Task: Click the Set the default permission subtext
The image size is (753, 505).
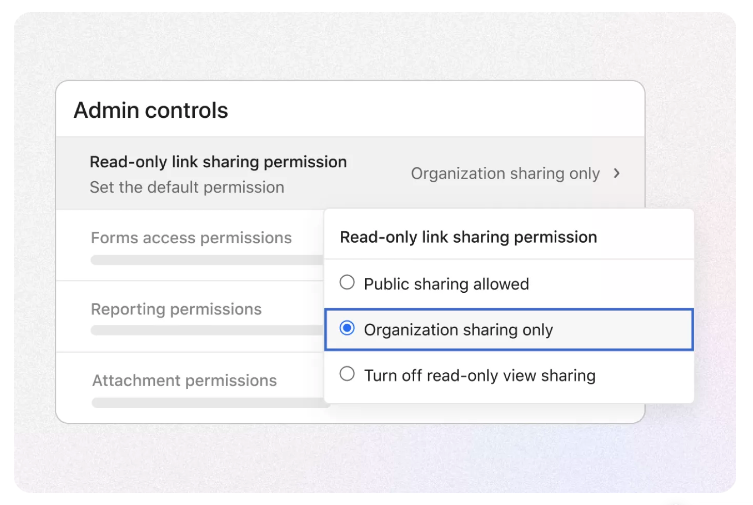Action: pyautogui.click(x=187, y=187)
